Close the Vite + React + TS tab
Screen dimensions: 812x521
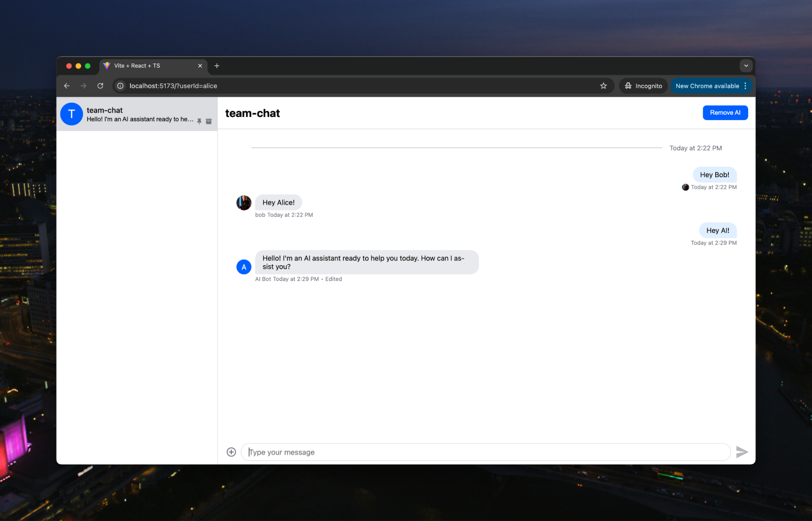pyautogui.click(x=200, y=66)
